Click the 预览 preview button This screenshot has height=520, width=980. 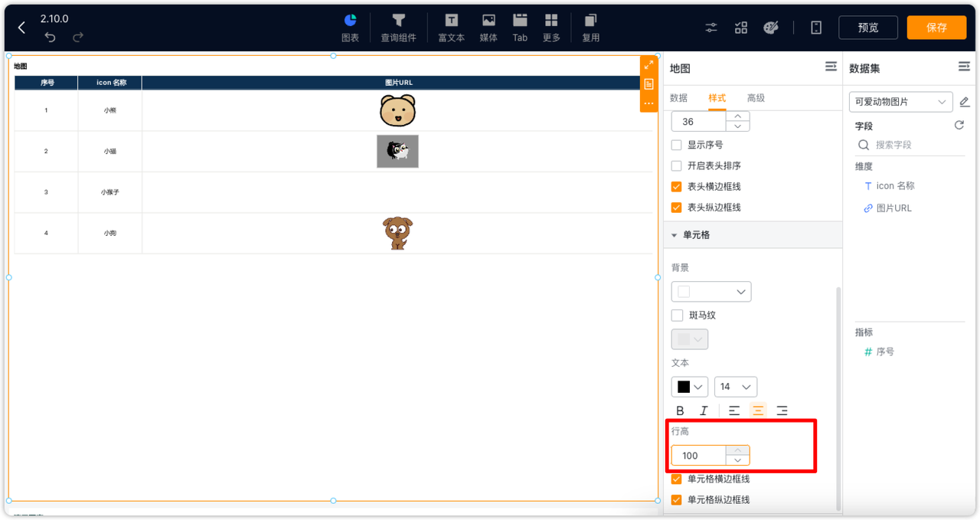868,28
